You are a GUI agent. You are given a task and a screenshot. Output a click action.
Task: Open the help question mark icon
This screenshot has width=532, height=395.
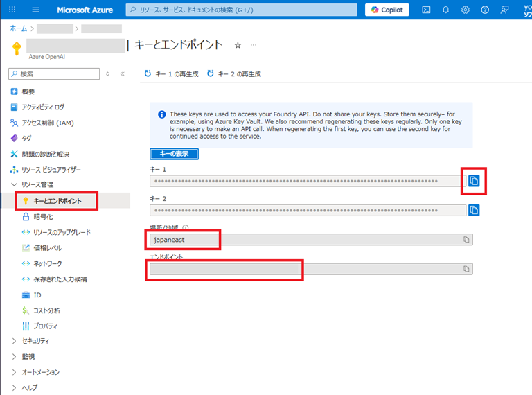click(485, 10)
